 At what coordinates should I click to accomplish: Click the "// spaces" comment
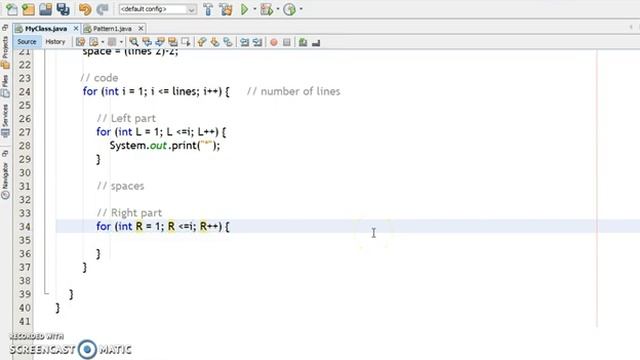(x=120, y=186)
